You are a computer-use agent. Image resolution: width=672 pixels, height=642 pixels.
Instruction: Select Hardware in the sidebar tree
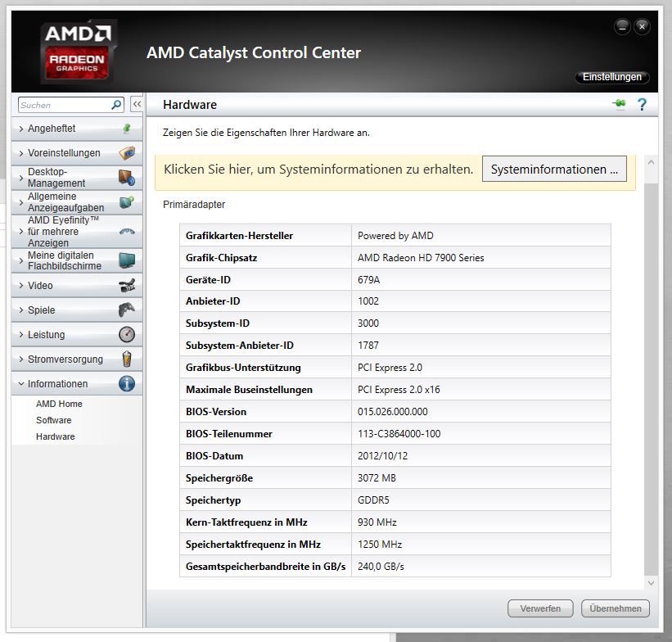point(56,436)
